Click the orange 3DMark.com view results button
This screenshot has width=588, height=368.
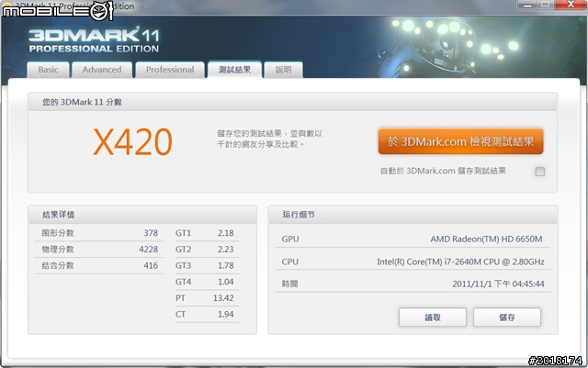coord(460,141)
